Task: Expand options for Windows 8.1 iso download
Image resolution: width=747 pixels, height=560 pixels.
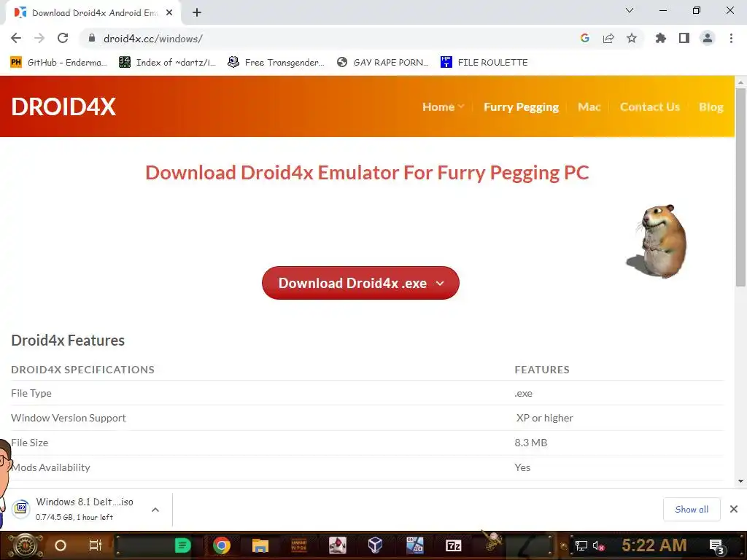Action: click(x=155, y=510)
